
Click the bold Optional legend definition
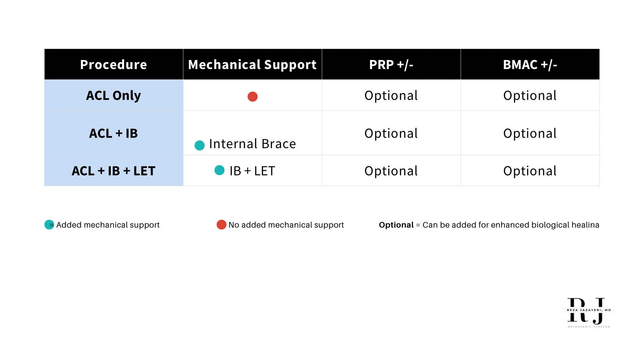tap(396, 225)
